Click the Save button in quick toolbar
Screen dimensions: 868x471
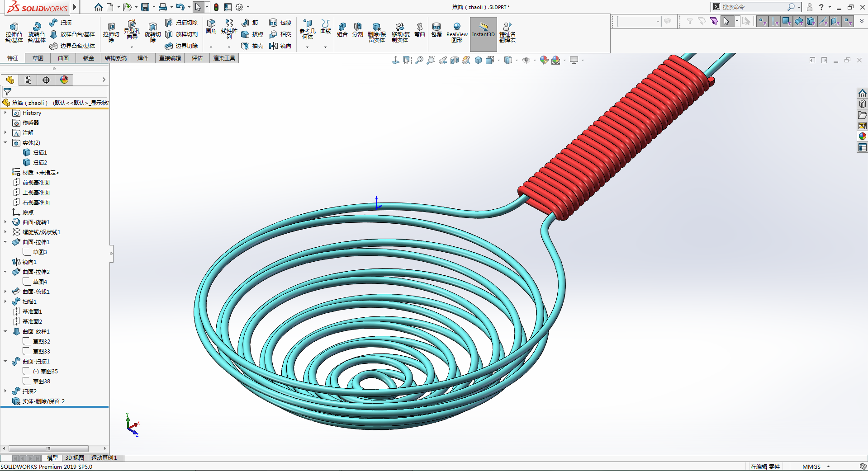[145, 7]
